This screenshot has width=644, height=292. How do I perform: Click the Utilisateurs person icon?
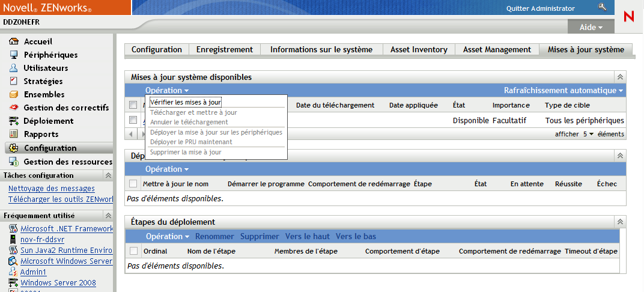coord(14,68)
